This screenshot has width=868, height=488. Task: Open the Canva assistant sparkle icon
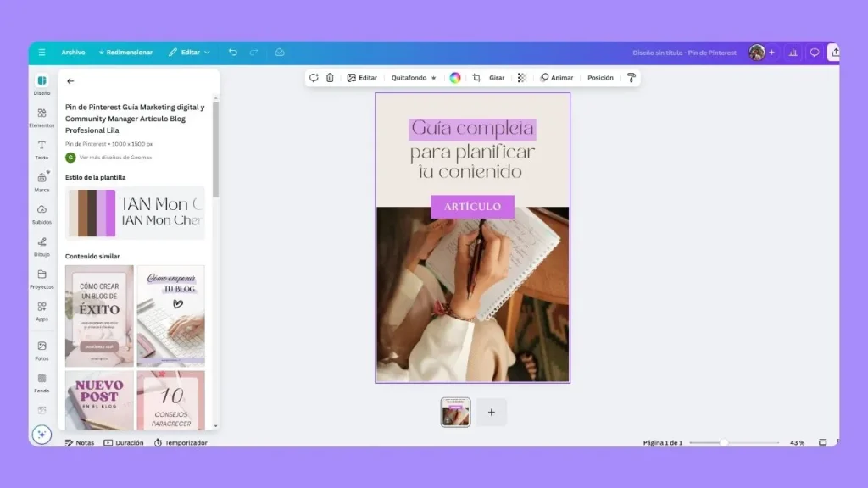tap(41, 434)
